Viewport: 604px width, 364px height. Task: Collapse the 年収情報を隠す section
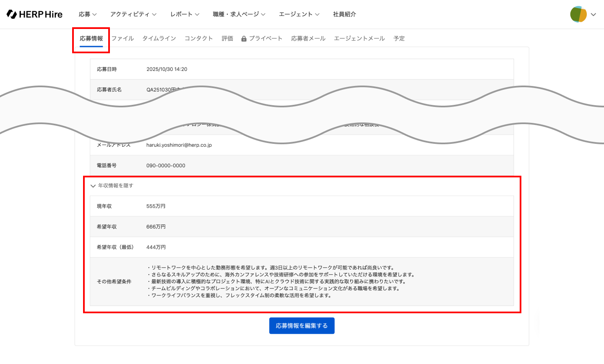coord(112,186)
